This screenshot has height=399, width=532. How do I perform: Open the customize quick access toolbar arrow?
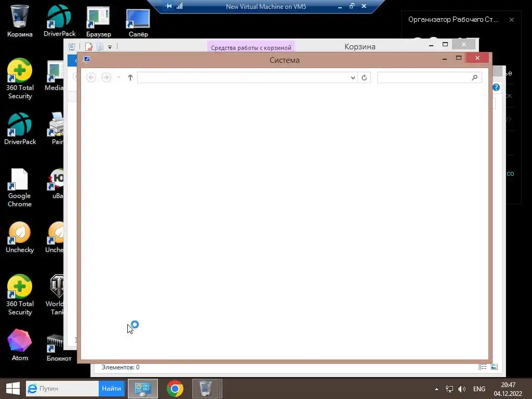coord(110,47)
